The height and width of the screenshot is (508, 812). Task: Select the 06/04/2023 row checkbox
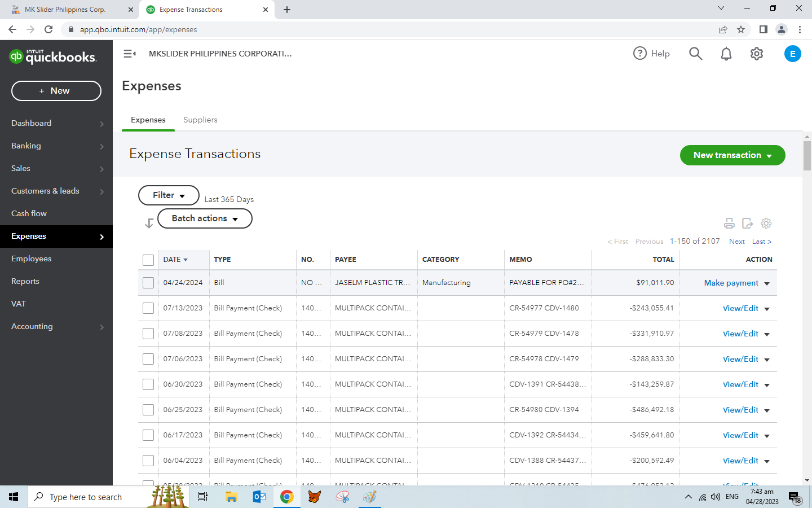coord(148,461)
